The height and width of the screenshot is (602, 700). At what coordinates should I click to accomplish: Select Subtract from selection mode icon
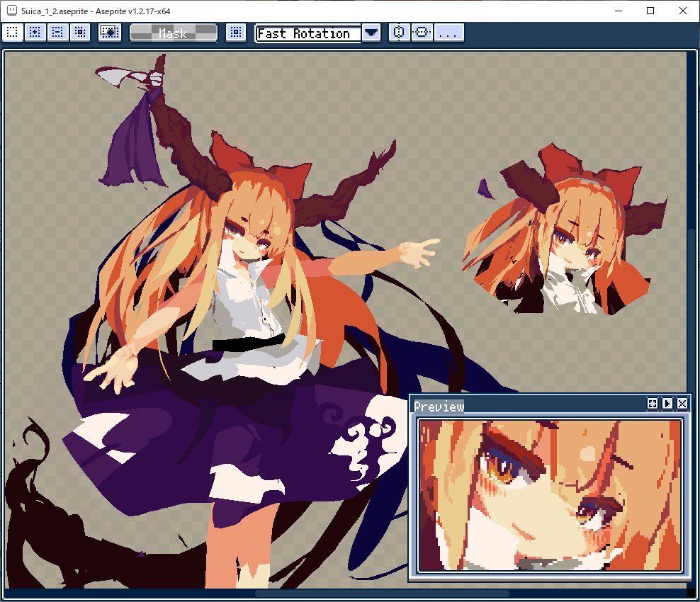point(57,33)
